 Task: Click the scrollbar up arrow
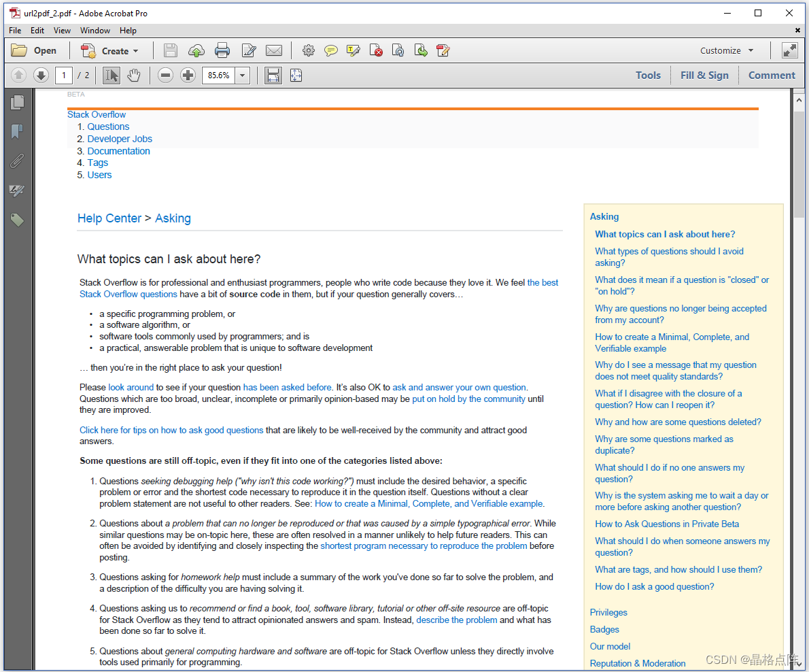(799, 100)
